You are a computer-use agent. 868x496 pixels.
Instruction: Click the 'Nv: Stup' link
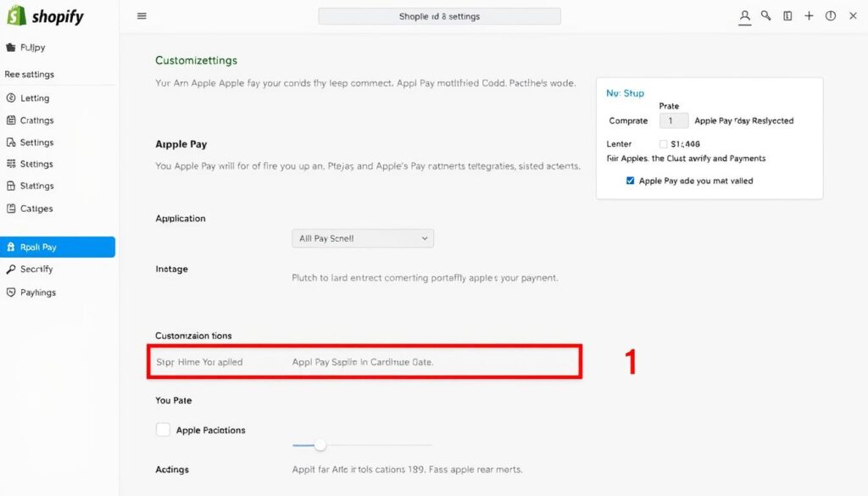pos(625,93)
